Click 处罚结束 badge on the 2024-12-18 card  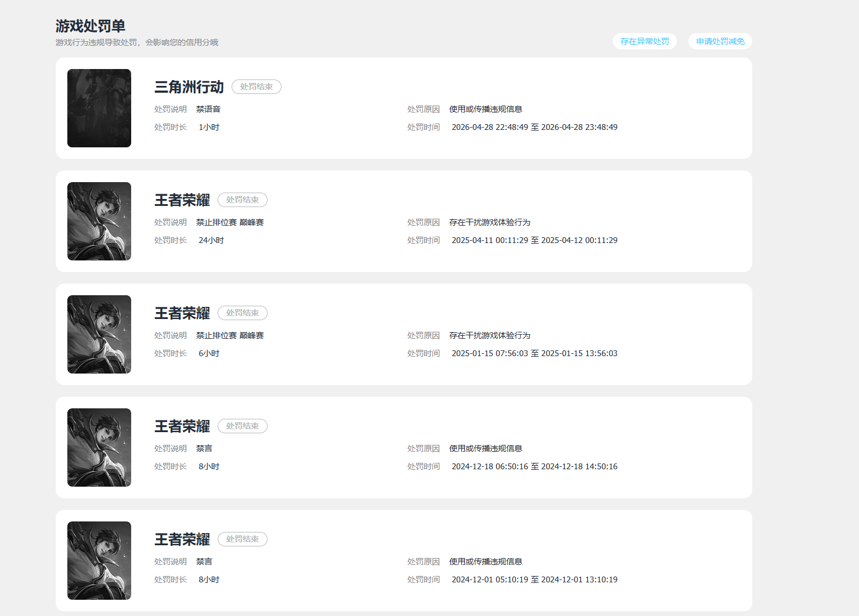[243, 426]
